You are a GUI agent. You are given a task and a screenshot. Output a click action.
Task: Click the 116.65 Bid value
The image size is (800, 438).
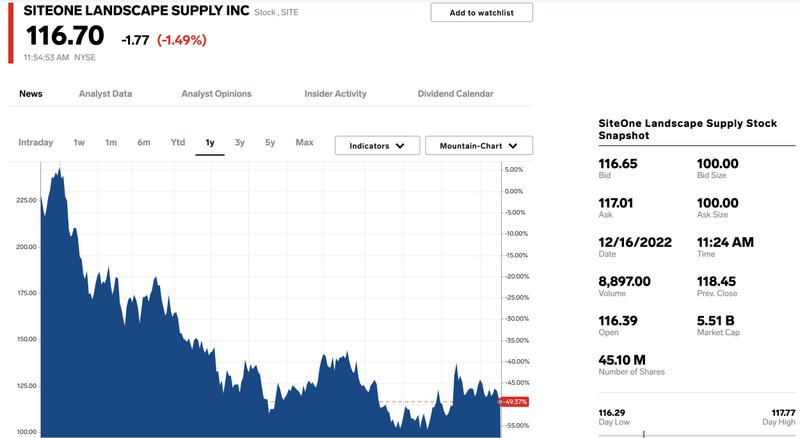pos(618,163)
